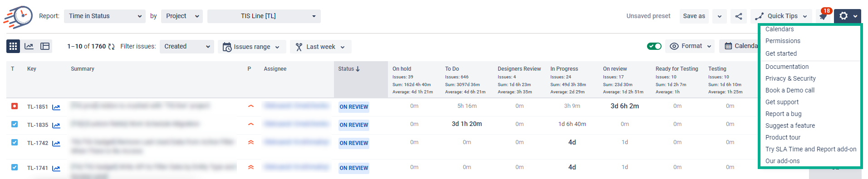Uncheck the checkbox for TL-1742

point(15,142)
